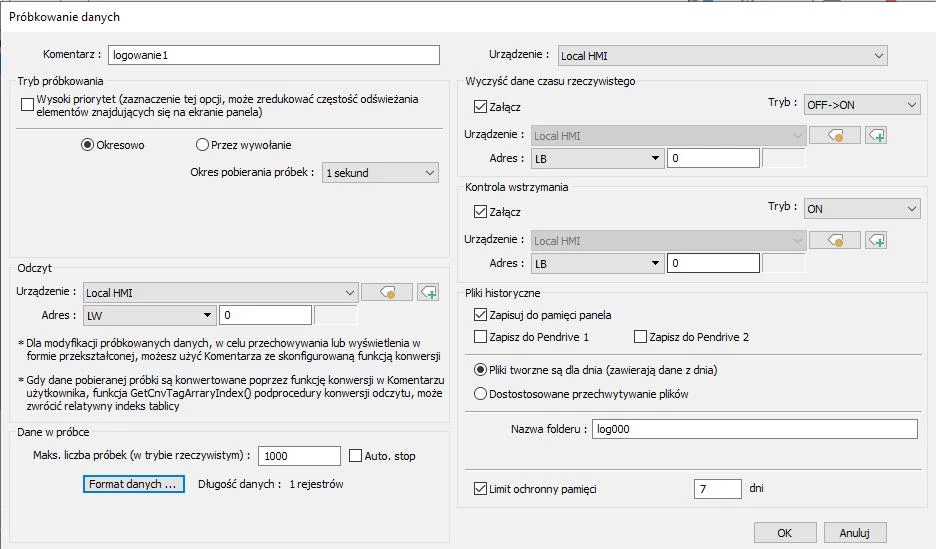This screenshot has height=549, width=936.
Task: Click the Nazwa folderu input field
Action: tap(753, 429)
